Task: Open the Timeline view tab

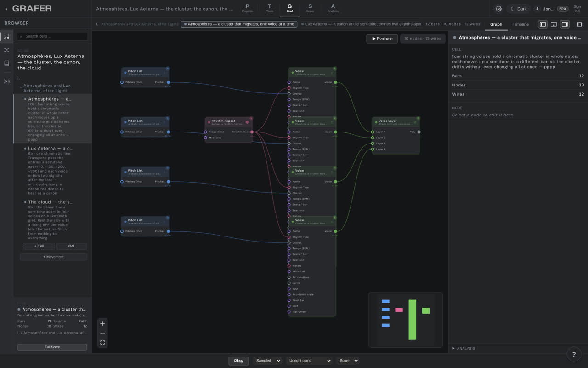Action: coord(520,24)
